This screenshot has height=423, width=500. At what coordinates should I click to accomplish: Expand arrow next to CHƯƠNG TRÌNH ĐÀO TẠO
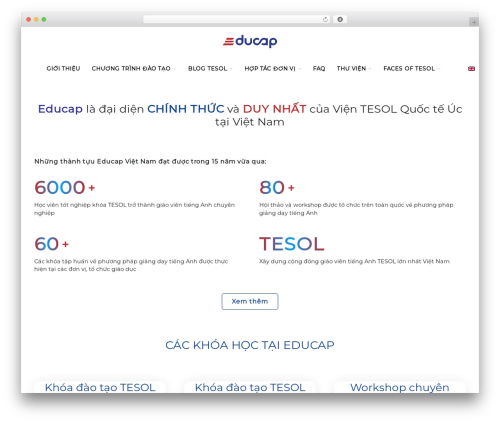pos(174,69)
